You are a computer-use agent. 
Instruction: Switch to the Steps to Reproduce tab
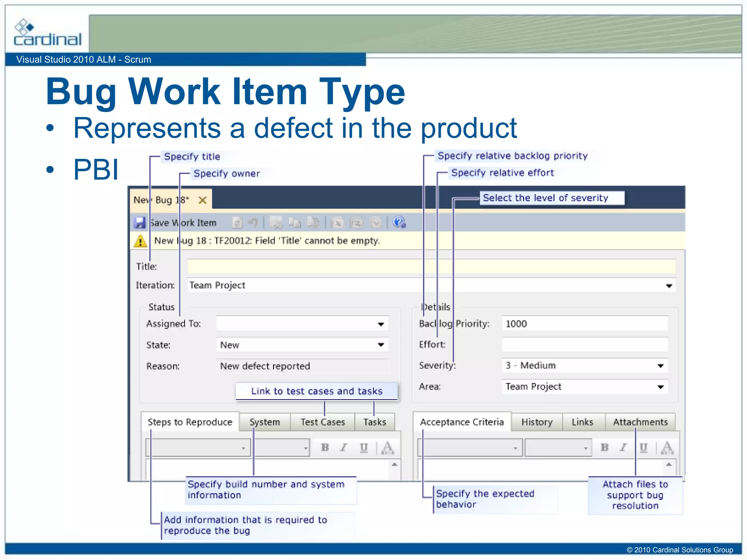click(190, 422)
